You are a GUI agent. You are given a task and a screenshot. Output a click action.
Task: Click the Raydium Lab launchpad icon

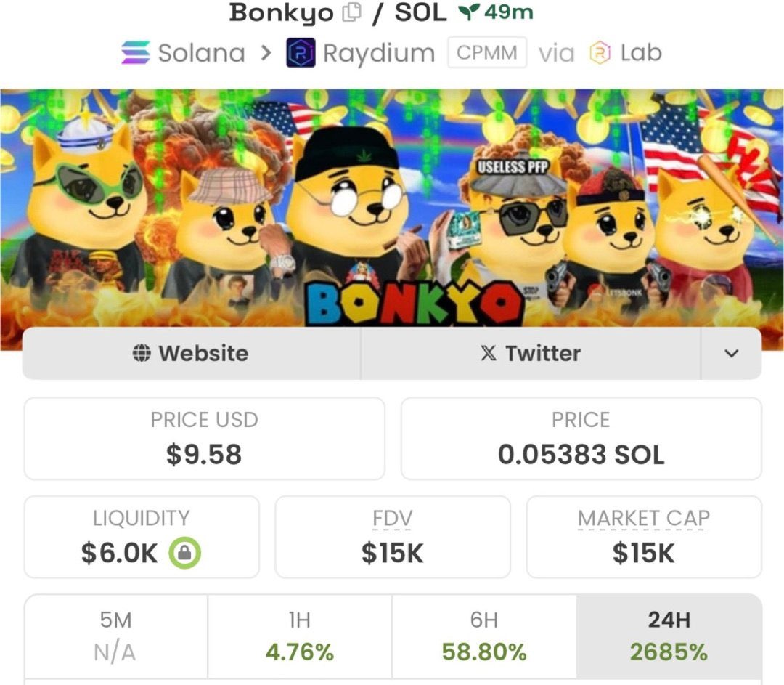click(600, 52)
